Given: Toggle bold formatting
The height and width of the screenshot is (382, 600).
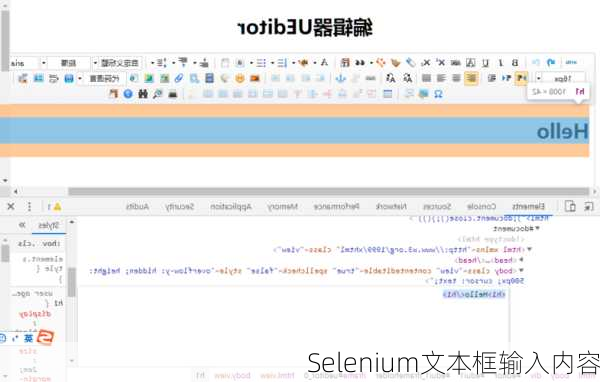Looking at the screenshot, I should click(x=515, y=62).
